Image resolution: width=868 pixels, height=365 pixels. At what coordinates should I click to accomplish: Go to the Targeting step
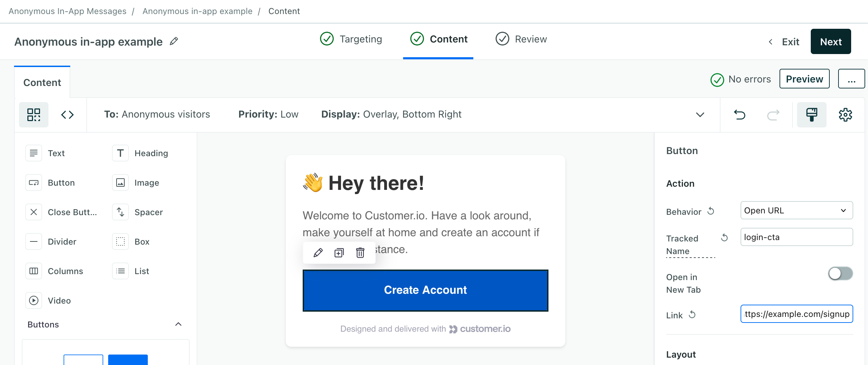pyautogui.click(x=351, y=39)
